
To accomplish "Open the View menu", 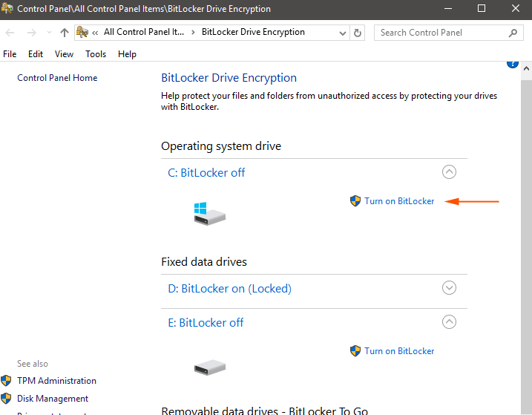I will tap(64, 54).
